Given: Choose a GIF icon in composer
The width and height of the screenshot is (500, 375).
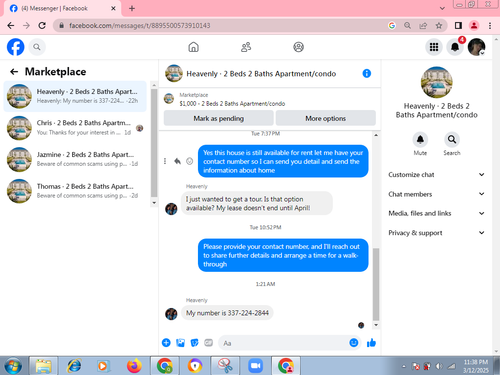Looking at the screenshot, I should pos(209,342).
